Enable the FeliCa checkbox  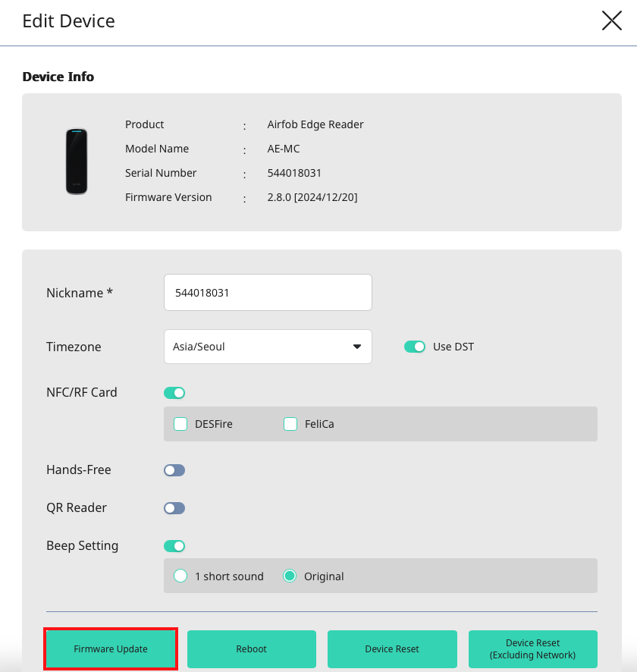pyautogui.click(x=290, y=424)
